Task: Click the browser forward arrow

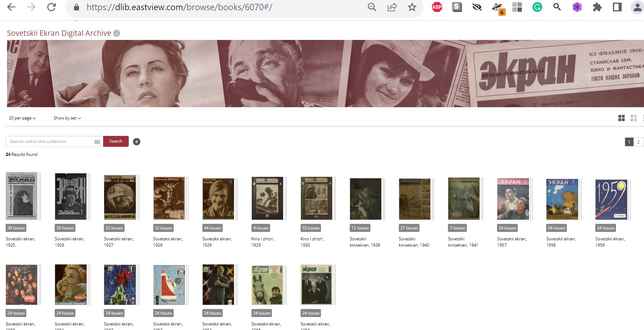Action: 31,7
